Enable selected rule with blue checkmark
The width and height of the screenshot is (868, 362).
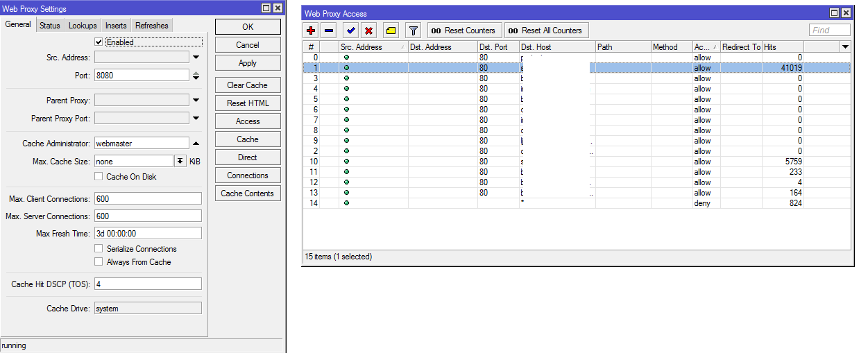(351, 31)
